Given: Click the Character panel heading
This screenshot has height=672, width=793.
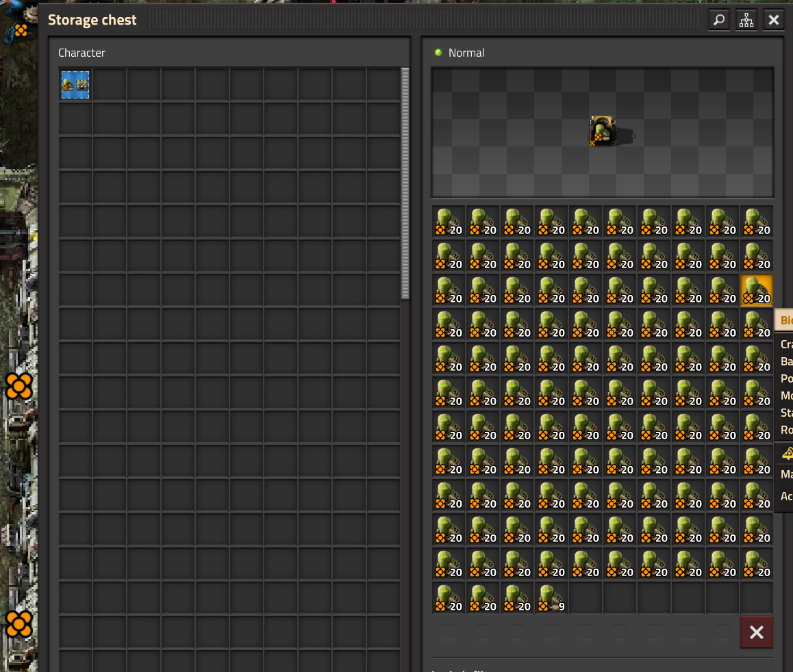Looking at the screenshot, I should coord(81,53).
